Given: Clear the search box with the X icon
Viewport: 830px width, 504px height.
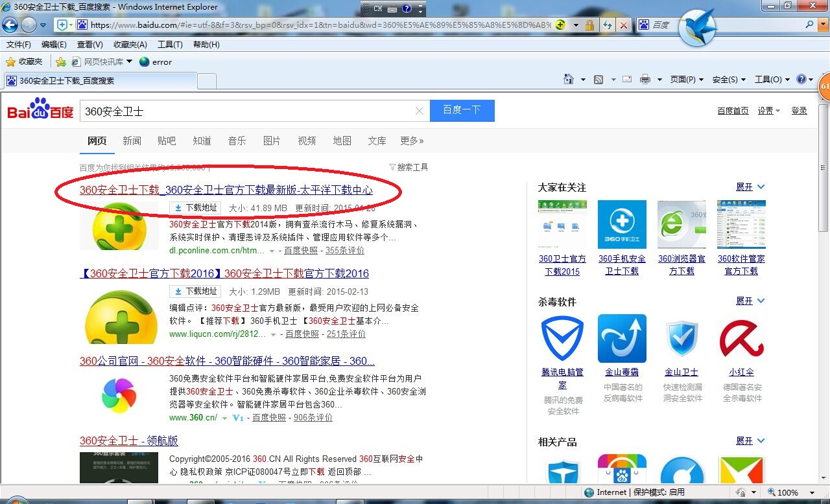Looking at the screenshot, I should (x=420, y=111).
